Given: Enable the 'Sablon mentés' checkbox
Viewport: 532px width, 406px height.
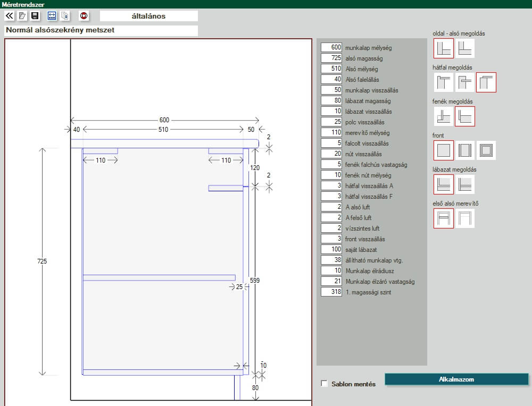Looking at the screenshot, I should point(325,384).
